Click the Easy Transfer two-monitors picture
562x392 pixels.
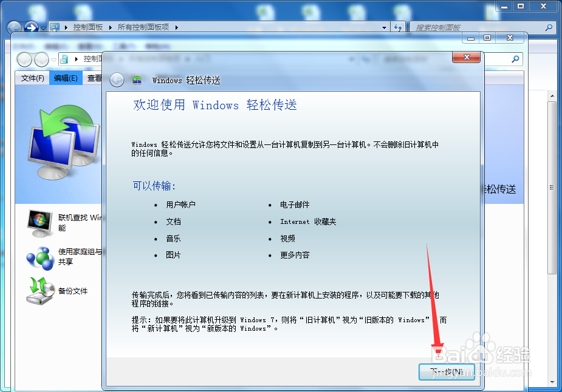[x=64, y=142]
